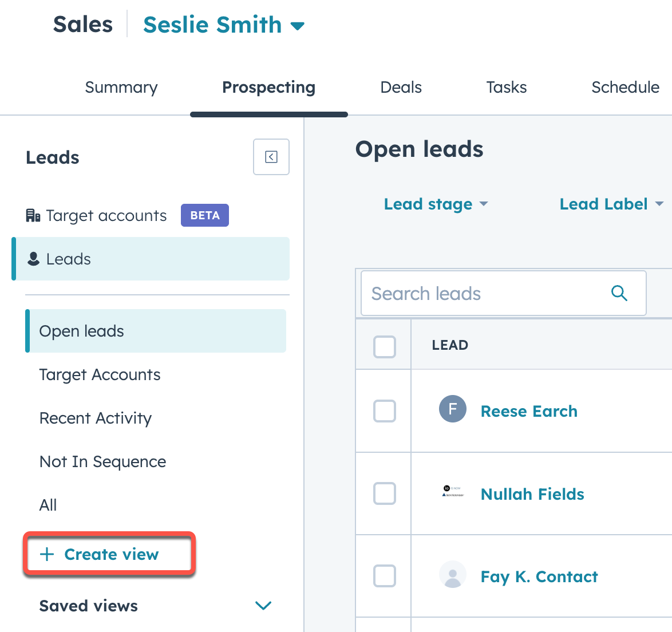The height and width of the screenshot is (632, 672).
Task: Switch to the Deals tab
Action: (x=401, y=87)
